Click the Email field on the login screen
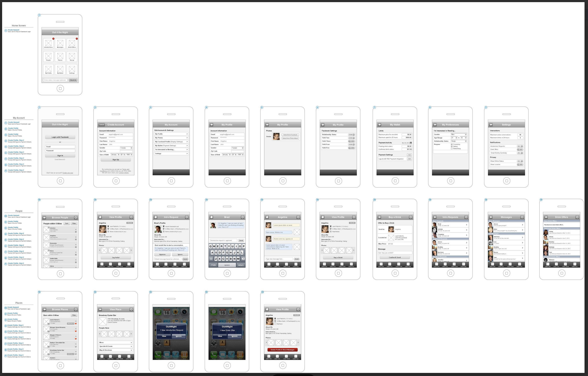This screenshot has height=376, width=588. pyautogui.click(x=60, y=147)
